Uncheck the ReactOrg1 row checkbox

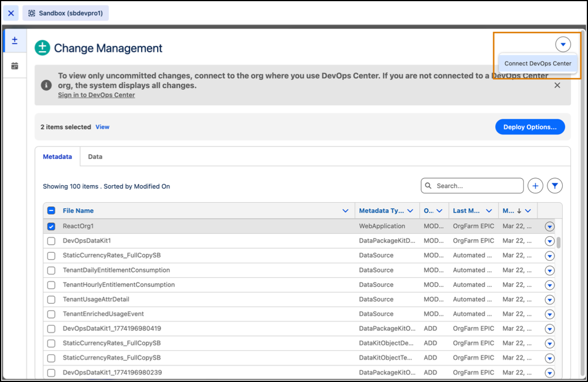(51, 226)
